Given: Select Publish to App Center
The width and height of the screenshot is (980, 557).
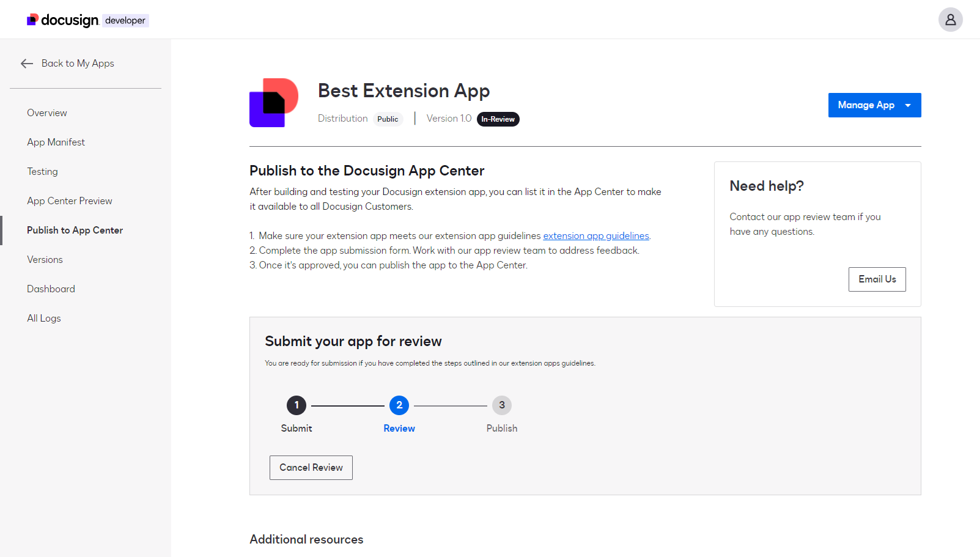Looking at the screenshot, I should 75,231.
